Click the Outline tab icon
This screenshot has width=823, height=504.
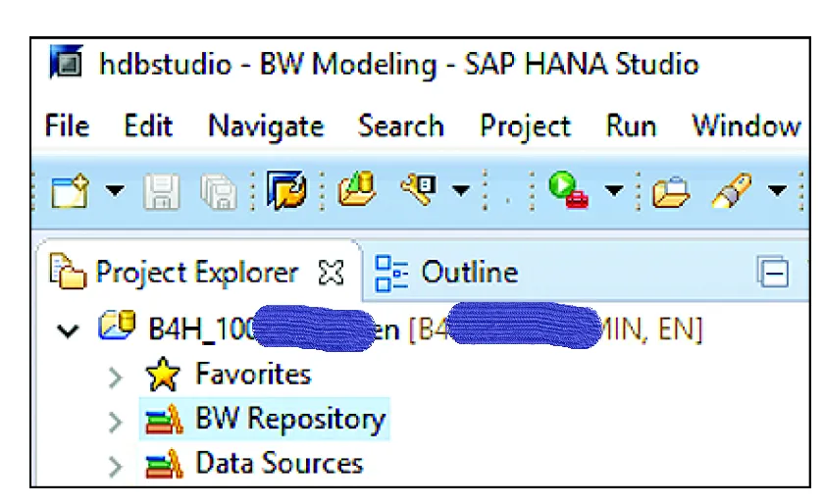point(391,273)
